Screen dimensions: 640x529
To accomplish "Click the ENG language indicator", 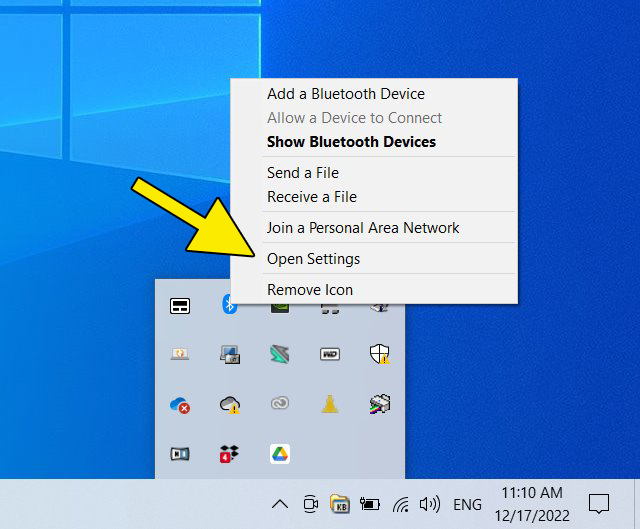I will pyautogui.click(x=467, y=505).
